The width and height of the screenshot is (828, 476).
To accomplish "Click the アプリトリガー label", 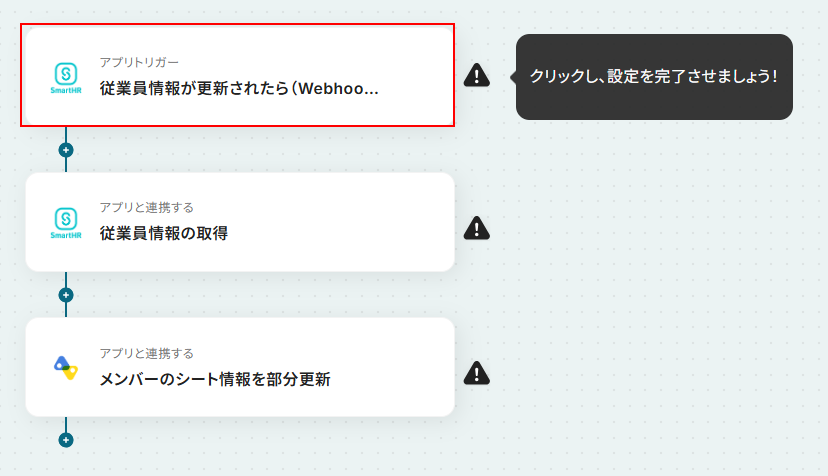I will [139, 62].
